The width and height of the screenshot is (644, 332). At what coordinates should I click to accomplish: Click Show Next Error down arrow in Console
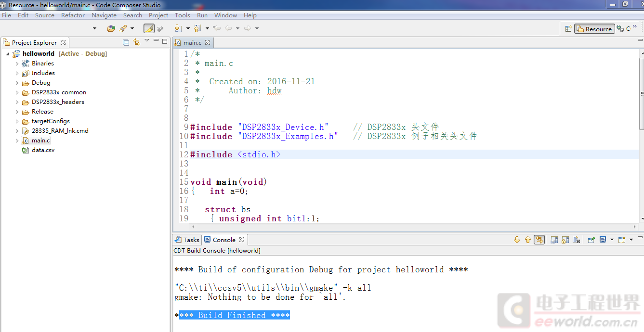coord(517,240)
